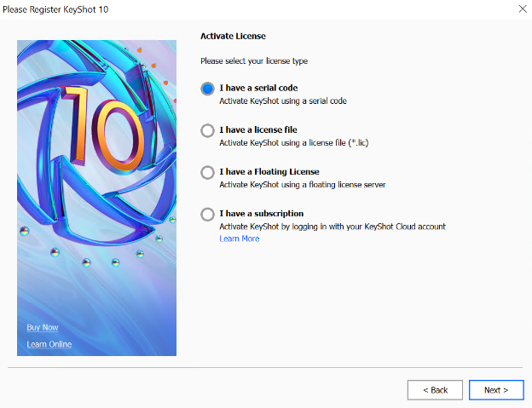Click the floating license server description text
The width and height of the screenshot is (532, 408).
[x=303, y=185]
